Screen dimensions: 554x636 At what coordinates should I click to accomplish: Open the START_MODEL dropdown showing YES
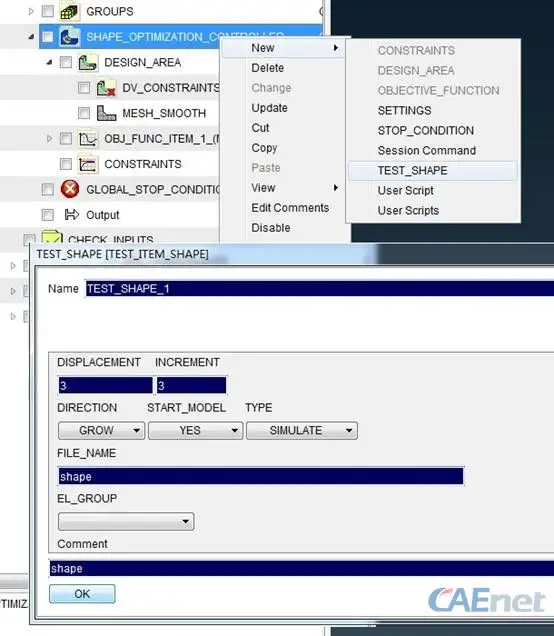[x=195, y=430]
